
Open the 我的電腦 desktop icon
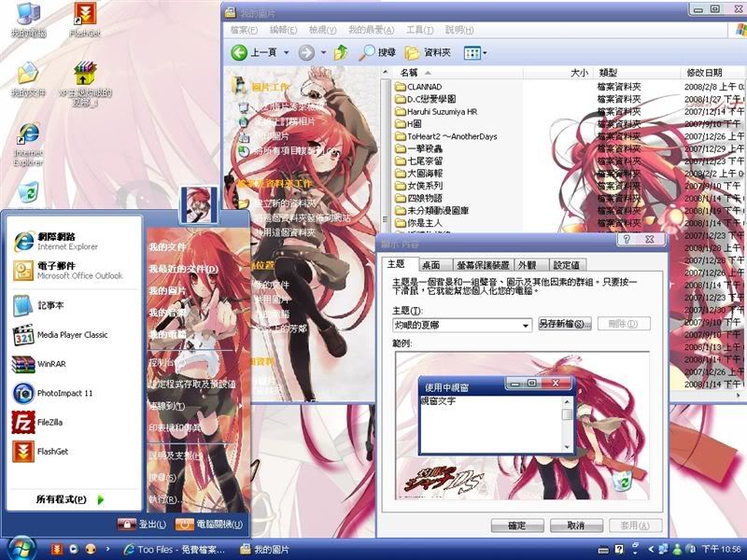pyautogui.click(x=29, y=20)
